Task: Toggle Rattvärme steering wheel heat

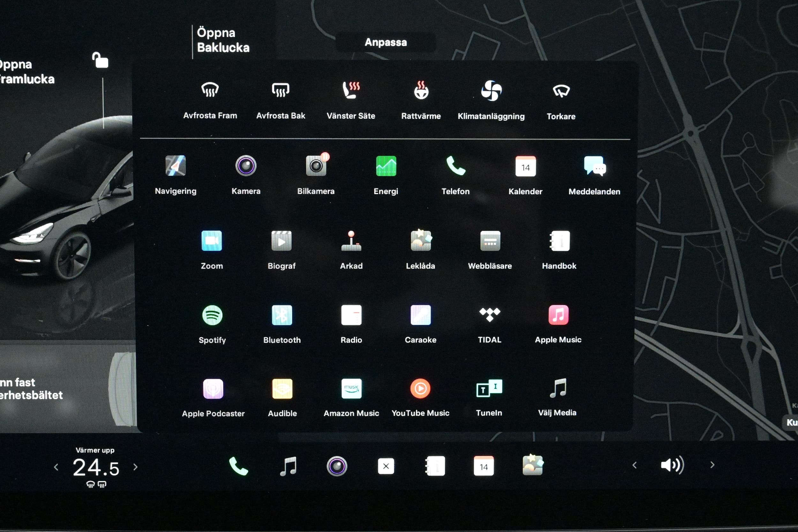Action: 421,90
